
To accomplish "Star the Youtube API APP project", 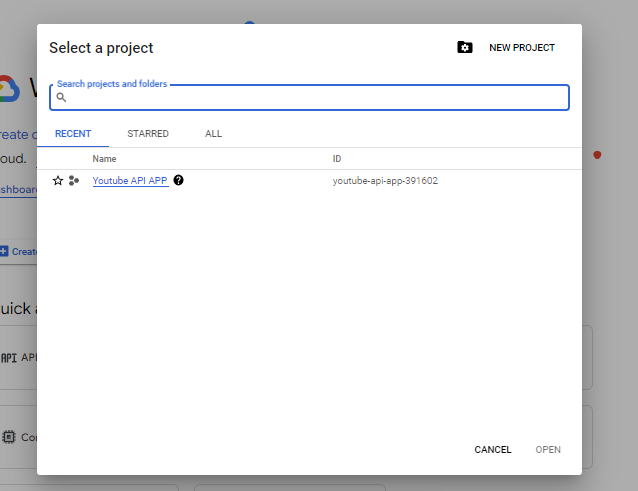I will pyautogui.click(x=58, y=181).
